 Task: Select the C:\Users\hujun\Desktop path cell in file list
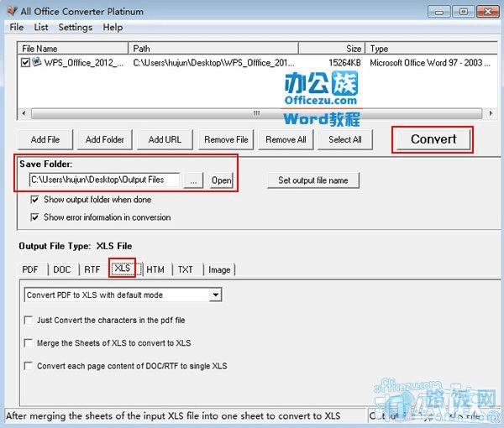213,63
